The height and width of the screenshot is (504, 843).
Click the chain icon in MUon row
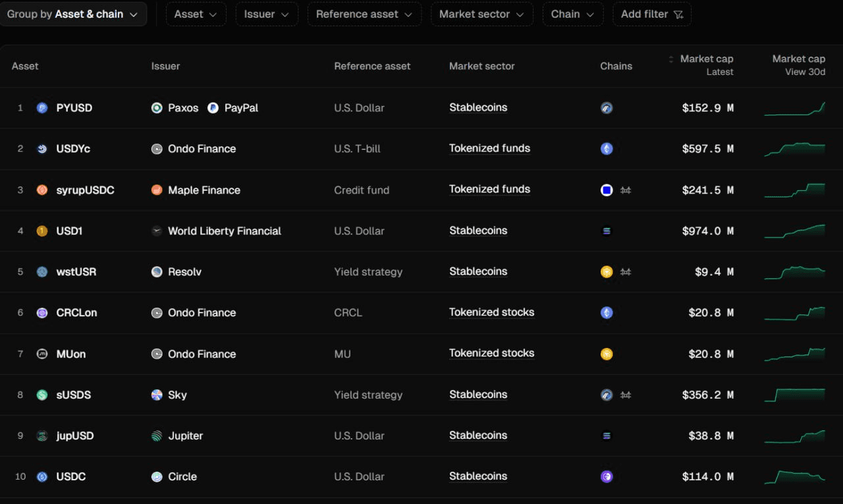[607, 354]
